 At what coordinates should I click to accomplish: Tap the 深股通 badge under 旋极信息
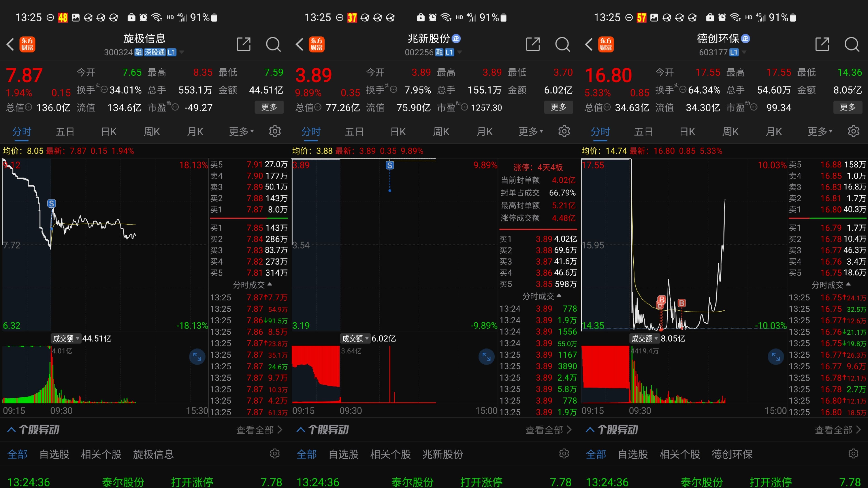click(x=155, y=52)
